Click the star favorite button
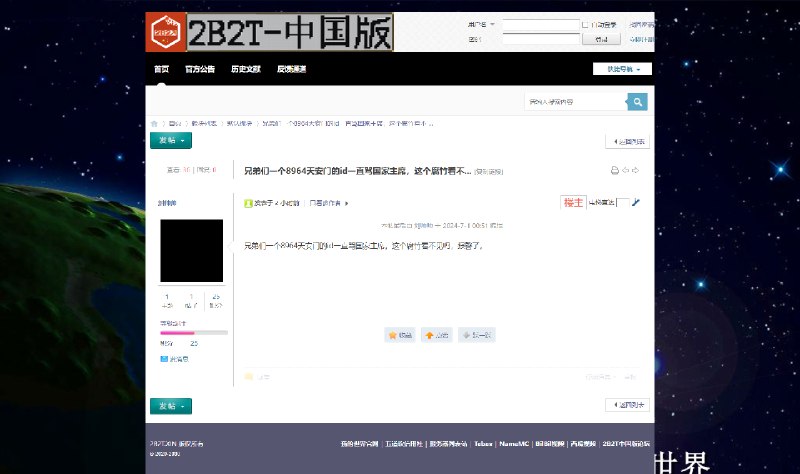The image size is (800, 474). (x=399, y=335)
